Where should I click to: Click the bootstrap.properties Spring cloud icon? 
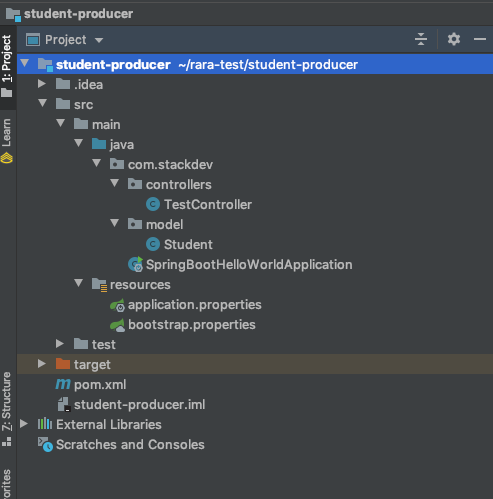117,325
